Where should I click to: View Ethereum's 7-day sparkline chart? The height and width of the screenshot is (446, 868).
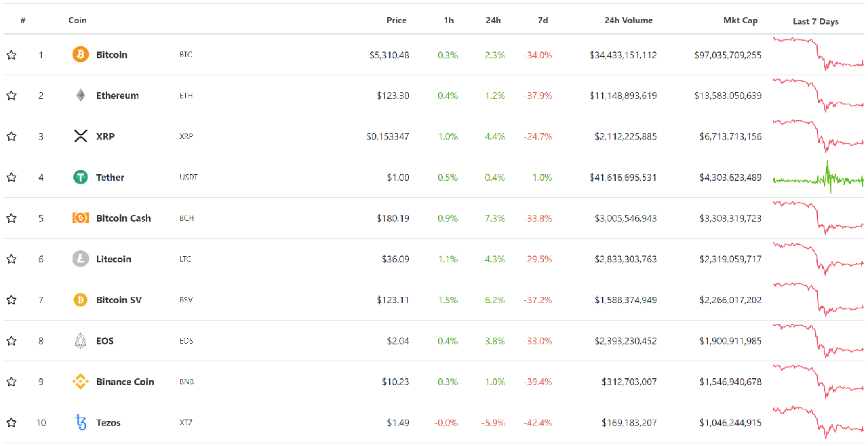[x=818, y=96]
